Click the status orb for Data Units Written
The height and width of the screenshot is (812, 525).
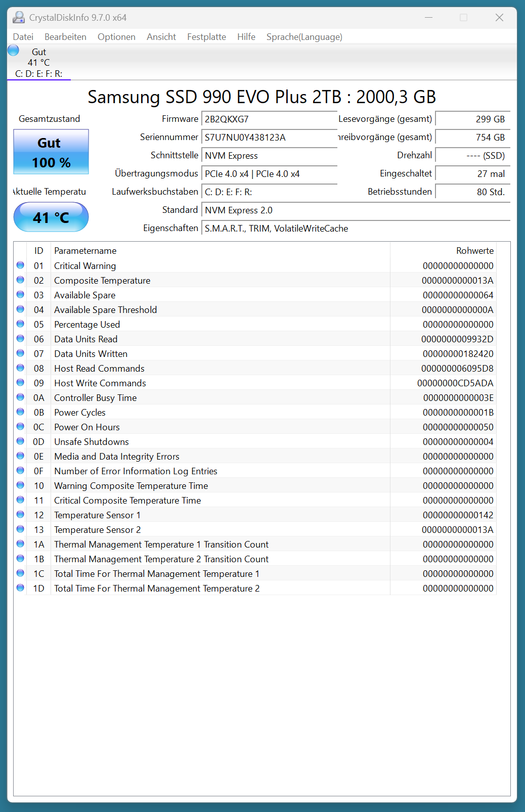[x=20, y=353]
